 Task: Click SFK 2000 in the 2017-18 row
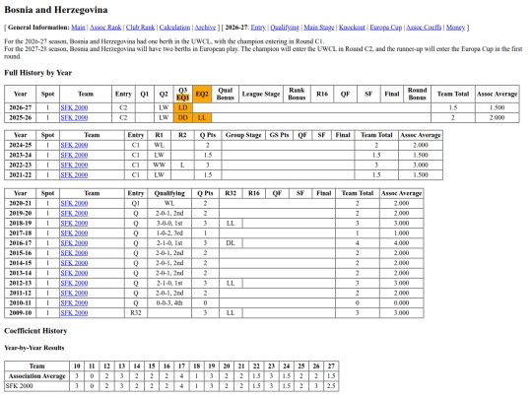pyautogui.click(x=74, y=233)
